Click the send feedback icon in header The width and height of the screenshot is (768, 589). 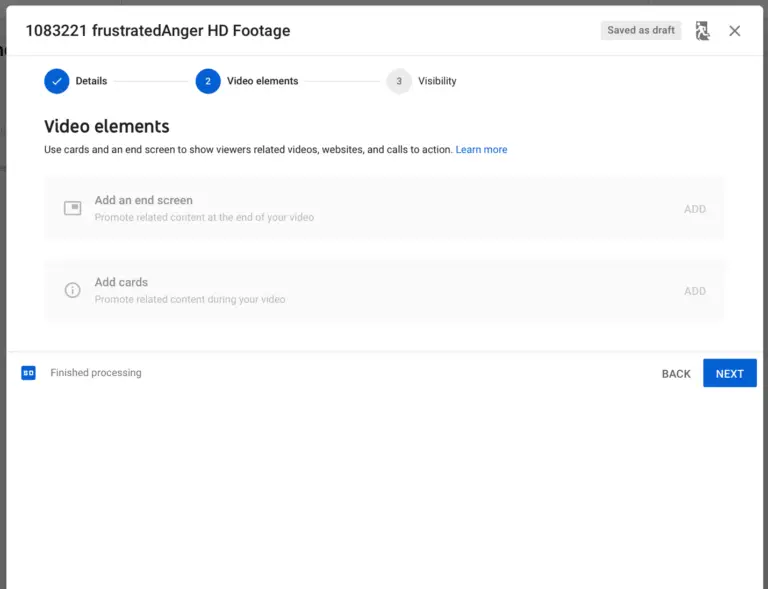703,31
